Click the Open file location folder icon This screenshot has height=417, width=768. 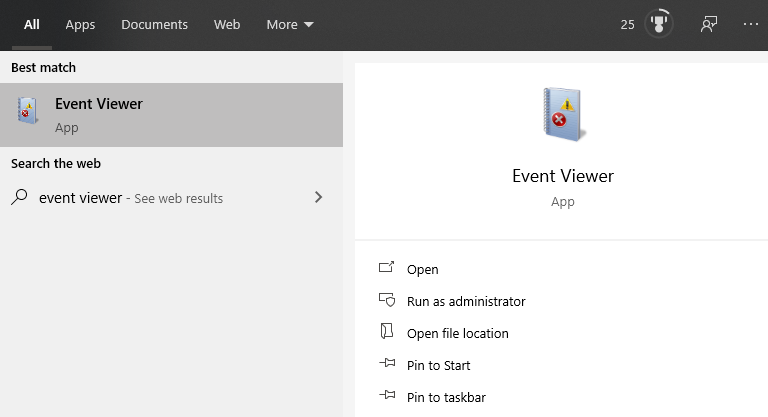[386, 331]
